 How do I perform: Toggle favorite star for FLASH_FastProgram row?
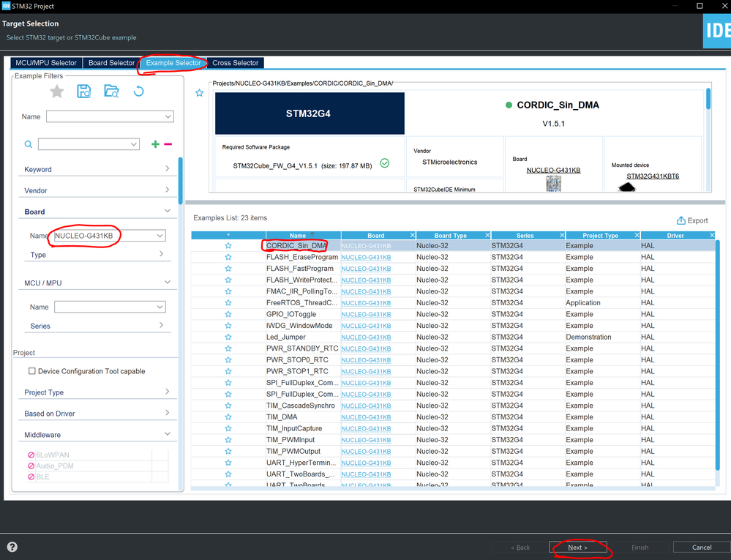click(228, 269)
